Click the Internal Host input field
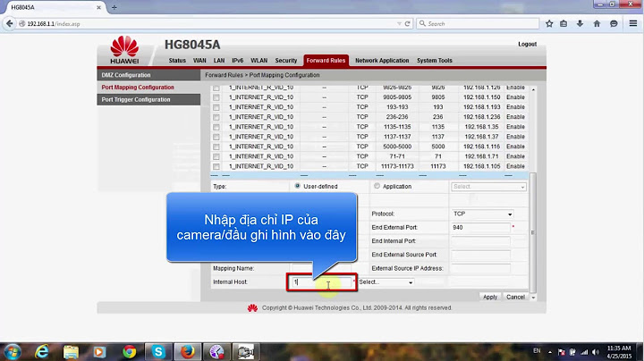 [x=322, y=282]
